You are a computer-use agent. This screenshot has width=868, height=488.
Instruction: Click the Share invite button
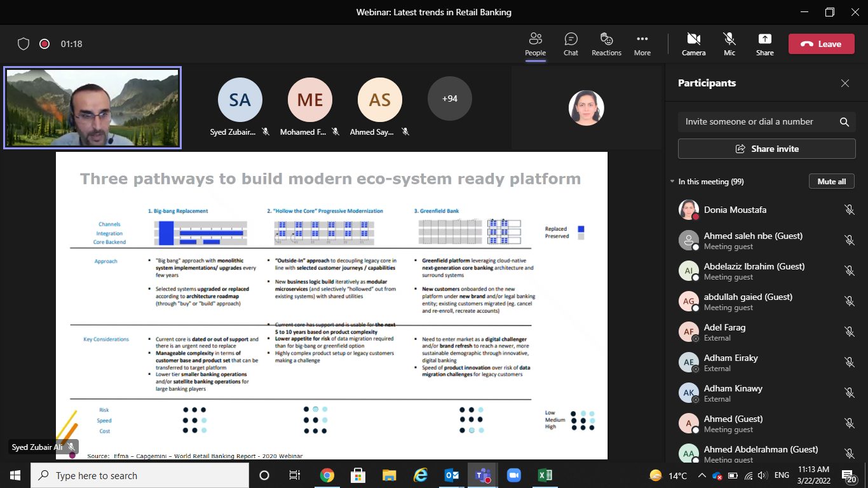click(766, 149)
